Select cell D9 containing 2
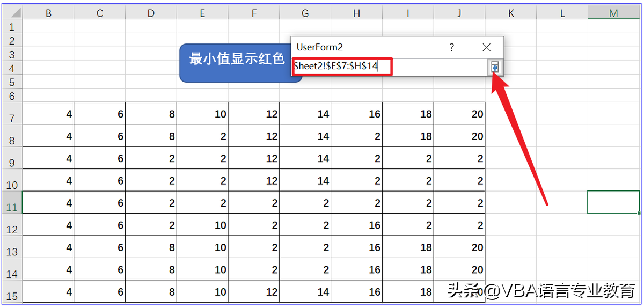 pyautogui.click(x=151, y=158)
